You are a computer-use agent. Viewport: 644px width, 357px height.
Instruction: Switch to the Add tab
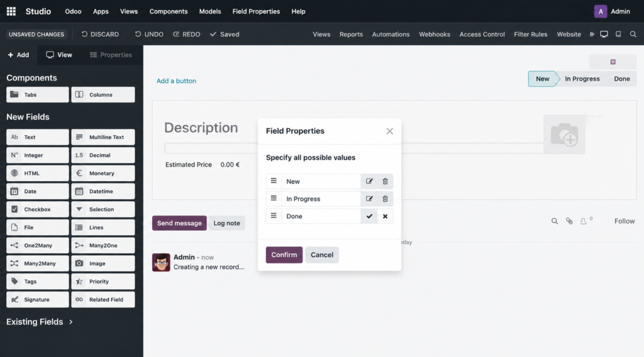point(18,55)
